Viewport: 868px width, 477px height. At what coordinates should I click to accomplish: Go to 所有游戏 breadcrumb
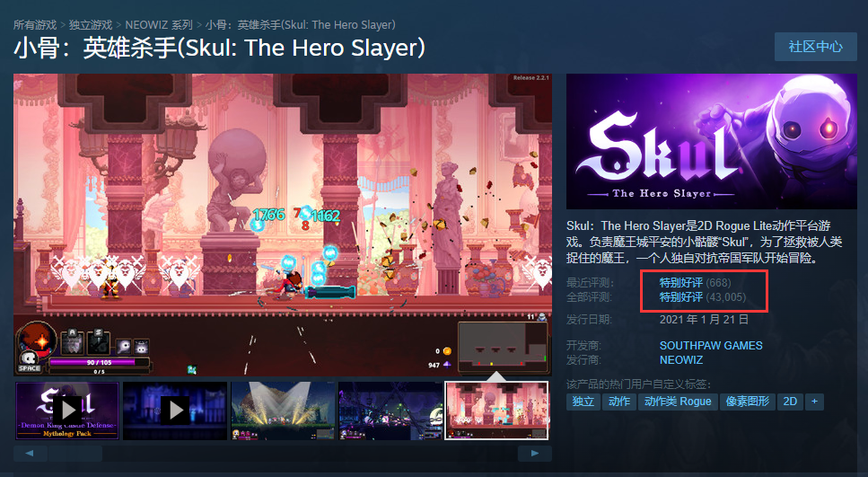35,25
